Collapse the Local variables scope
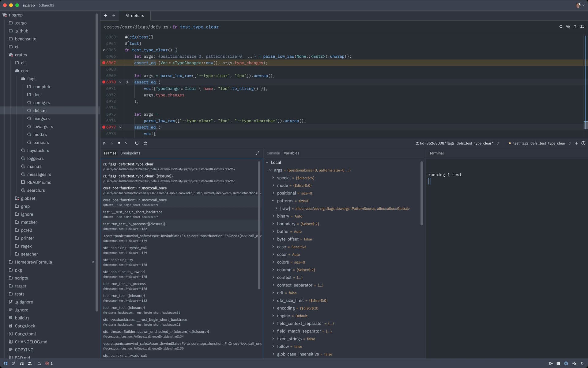This screenshot has width=588, height=368. tap(267, 163)
